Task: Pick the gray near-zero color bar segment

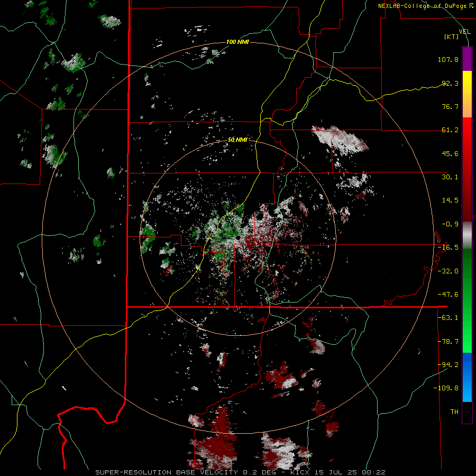Action: point(467,235)
